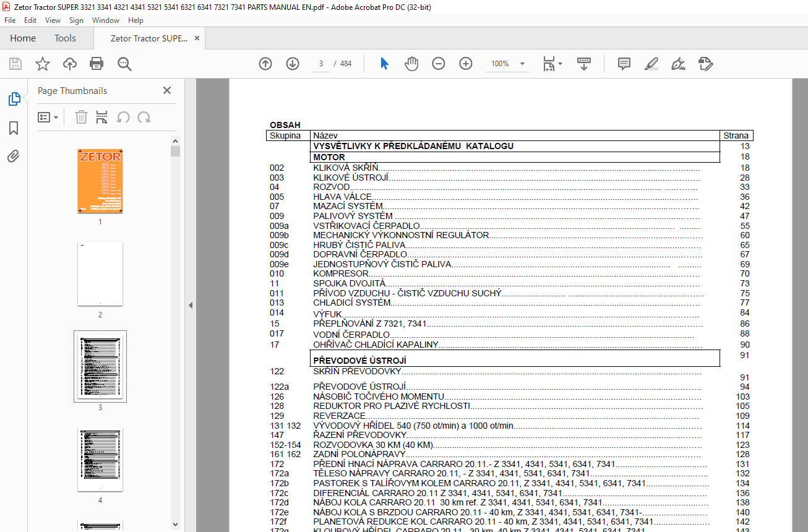Open the View menu
The width and height of the screenshot is (808, 532).
point(53,20)
